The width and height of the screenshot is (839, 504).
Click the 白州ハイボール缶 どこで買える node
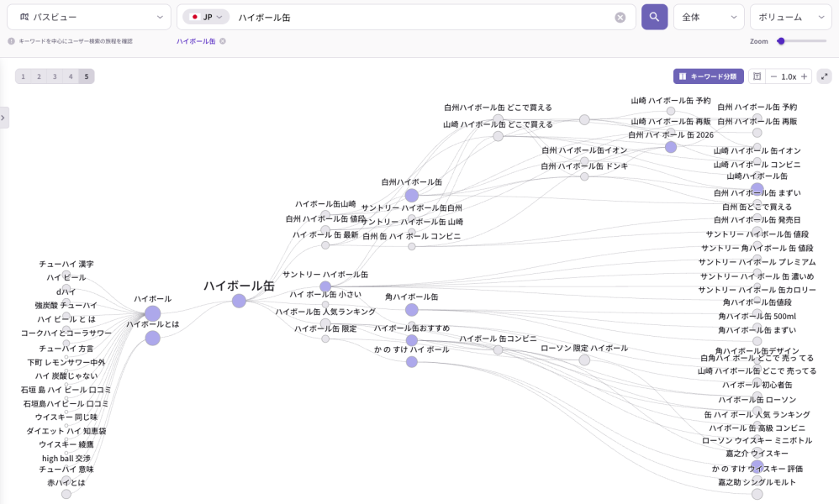[x=499, y=119]
